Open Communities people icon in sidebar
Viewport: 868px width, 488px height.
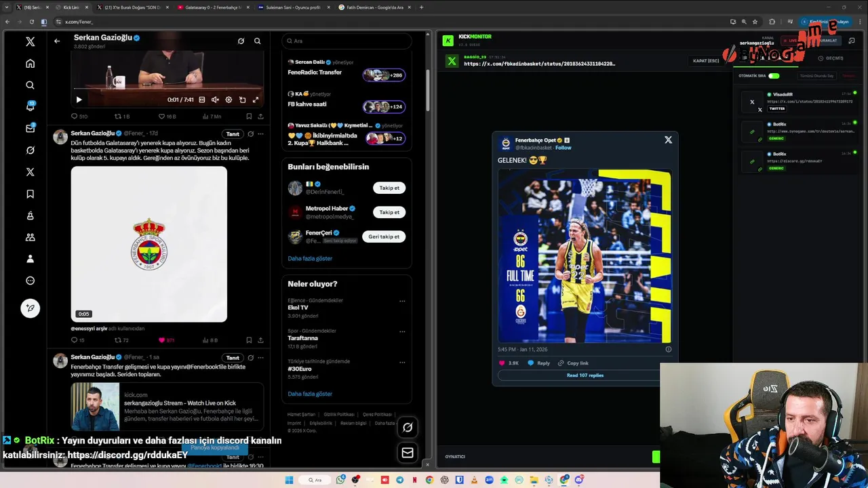(30, 237)
